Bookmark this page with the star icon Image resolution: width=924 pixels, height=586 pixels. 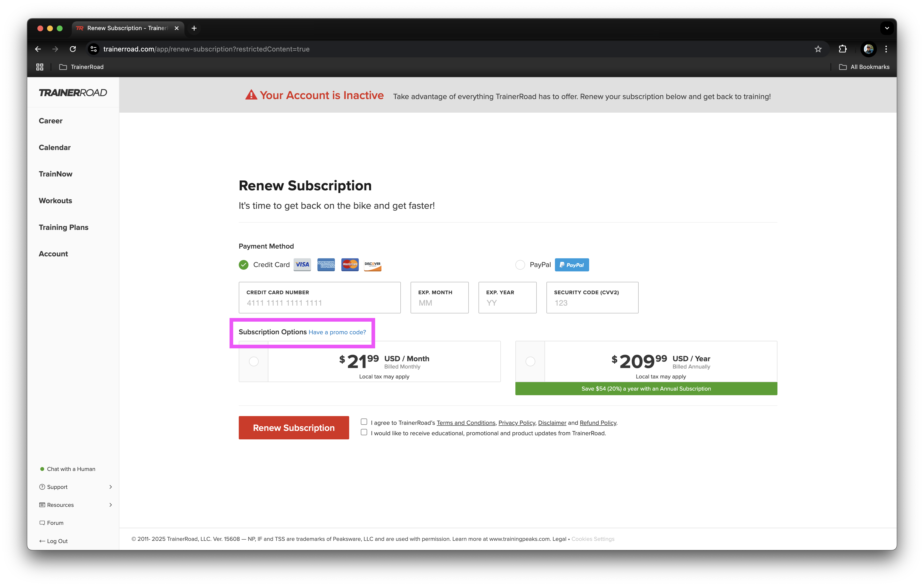click(818, 49)
